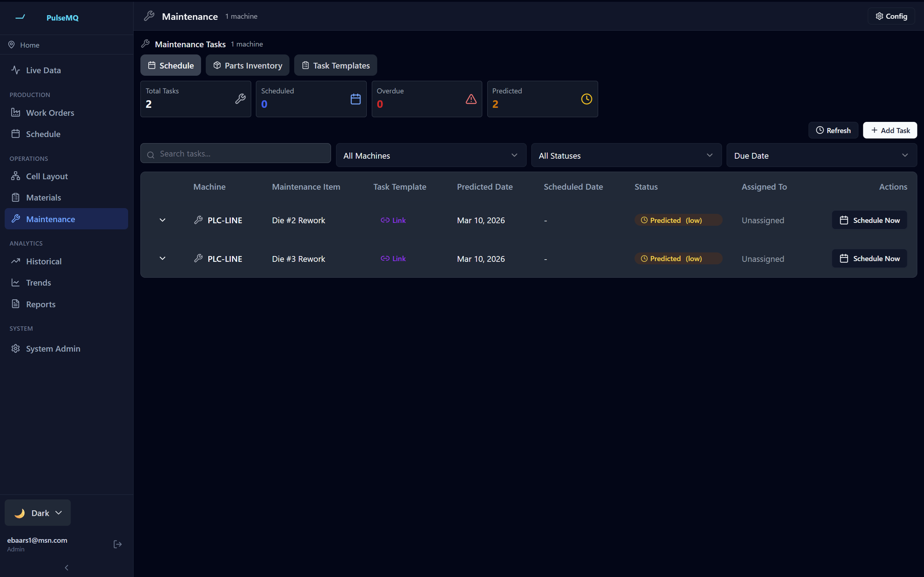Open Live Data from the sidebar
The width and height of the screenshot is (924, 577).
pos(43,70)
